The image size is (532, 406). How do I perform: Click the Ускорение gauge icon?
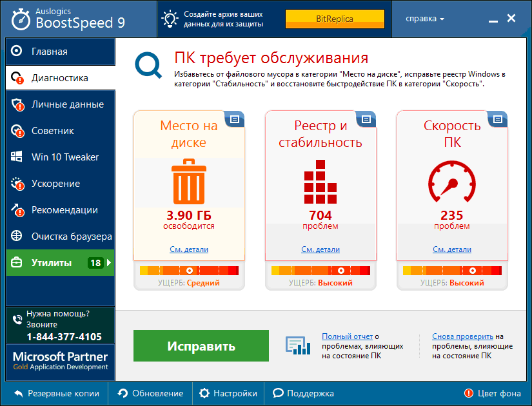[x=17, y=184]
